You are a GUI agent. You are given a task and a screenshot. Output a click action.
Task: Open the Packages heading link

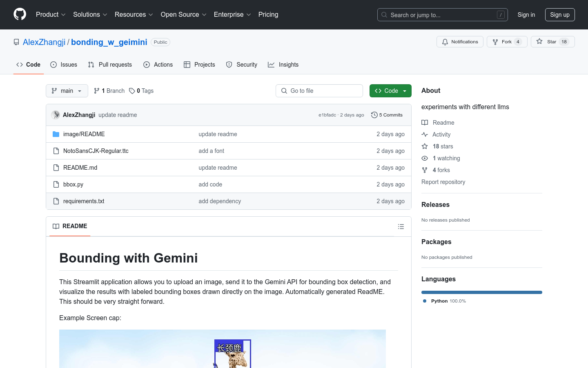coord(436,242)
